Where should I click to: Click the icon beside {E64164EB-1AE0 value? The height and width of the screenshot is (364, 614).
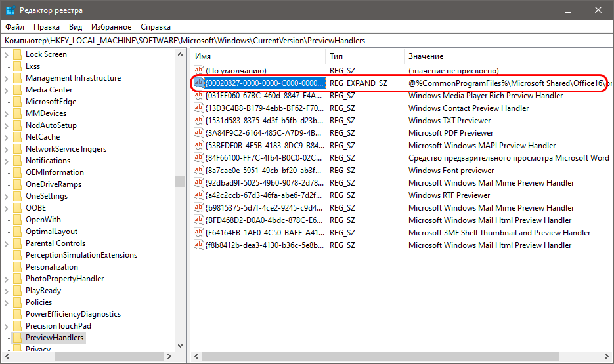click(199, 232)
